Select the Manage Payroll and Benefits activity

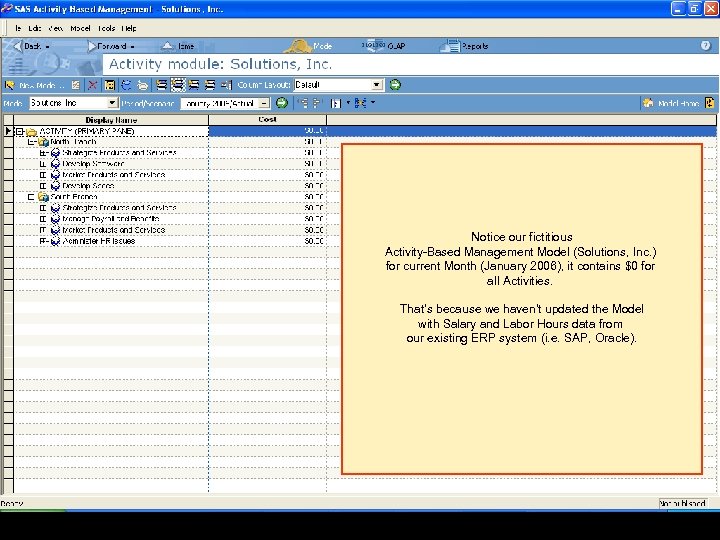pyautogui.click(x=111, y=219)
